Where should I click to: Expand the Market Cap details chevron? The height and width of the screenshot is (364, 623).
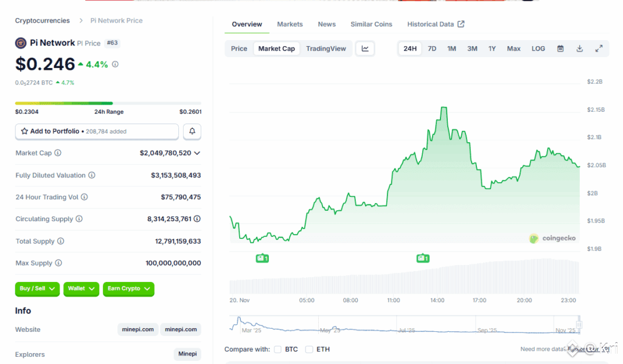197,153
